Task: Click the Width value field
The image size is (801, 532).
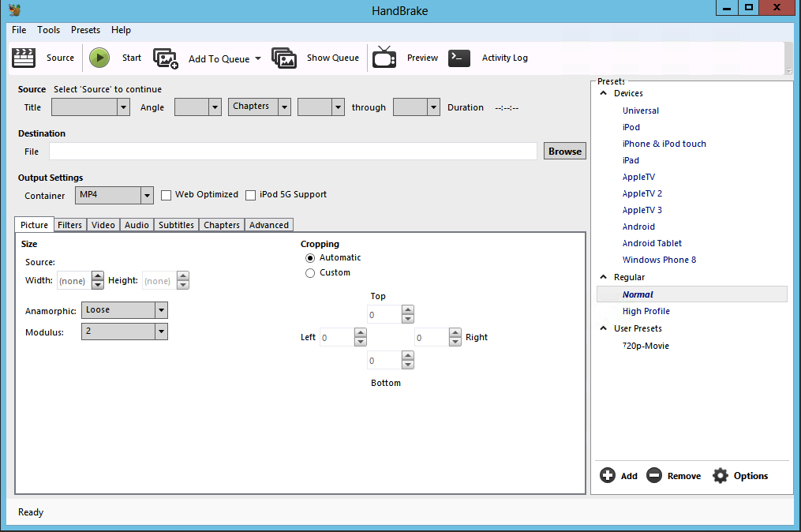Action: click(74, 280)
